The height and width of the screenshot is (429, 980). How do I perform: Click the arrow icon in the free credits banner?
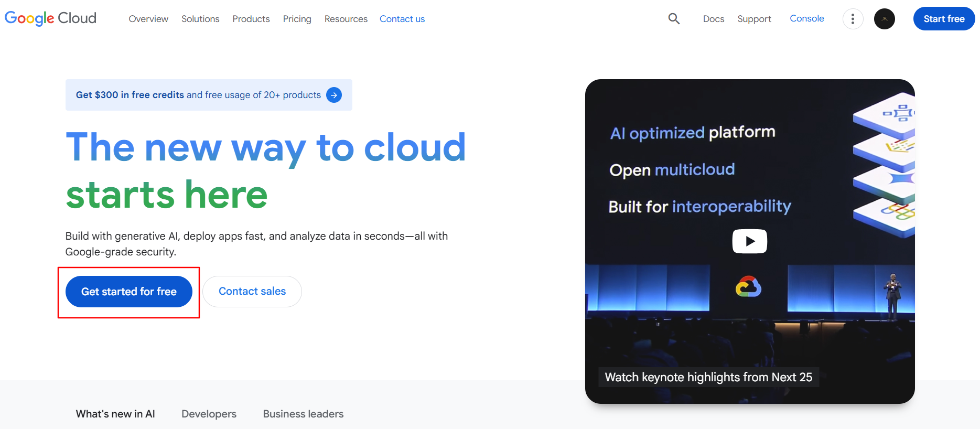334,95
